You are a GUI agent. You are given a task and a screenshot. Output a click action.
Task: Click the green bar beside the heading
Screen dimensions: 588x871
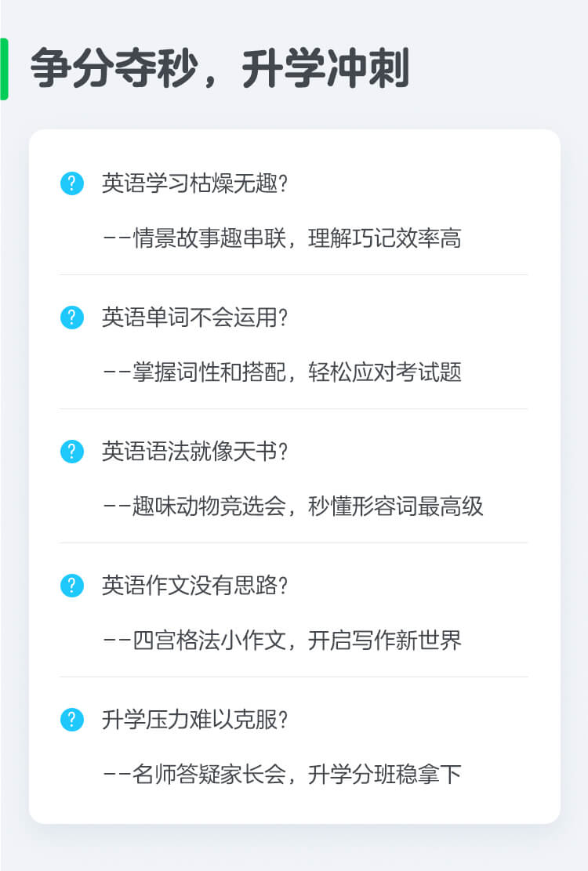(x=4, y=69)
